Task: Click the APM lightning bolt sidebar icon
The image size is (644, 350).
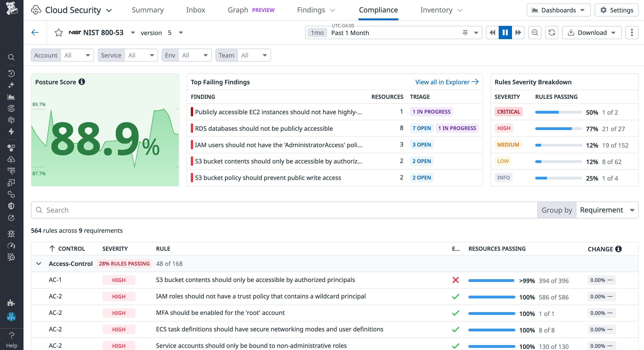Action: [12, 131]
